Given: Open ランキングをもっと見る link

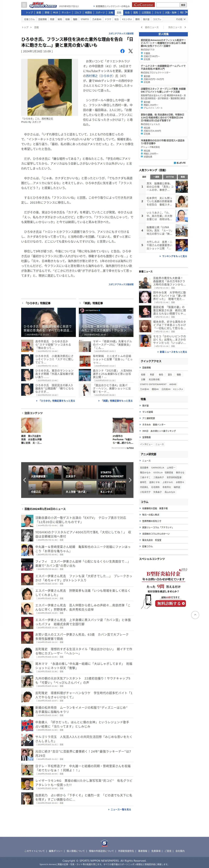Looking at the screenshot, I should (173, 256).
